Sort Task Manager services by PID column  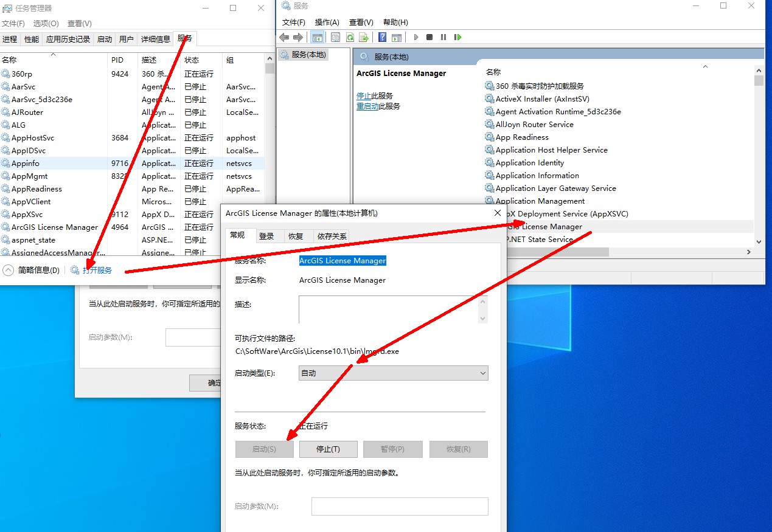tap(123, 60)
